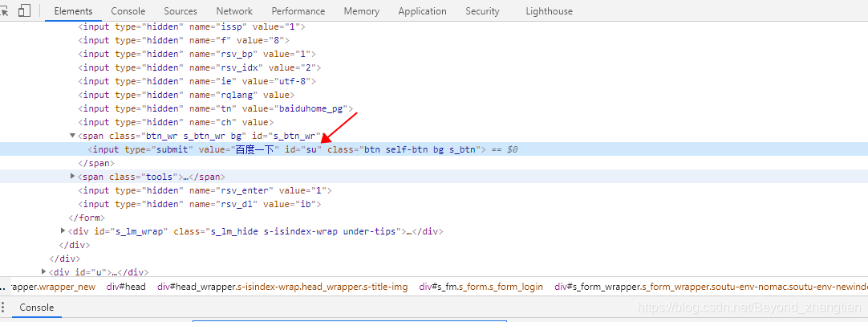Activate the inspect element picker icon
Image resolution: width=868 pixels, height=322 pixels.
5,11
